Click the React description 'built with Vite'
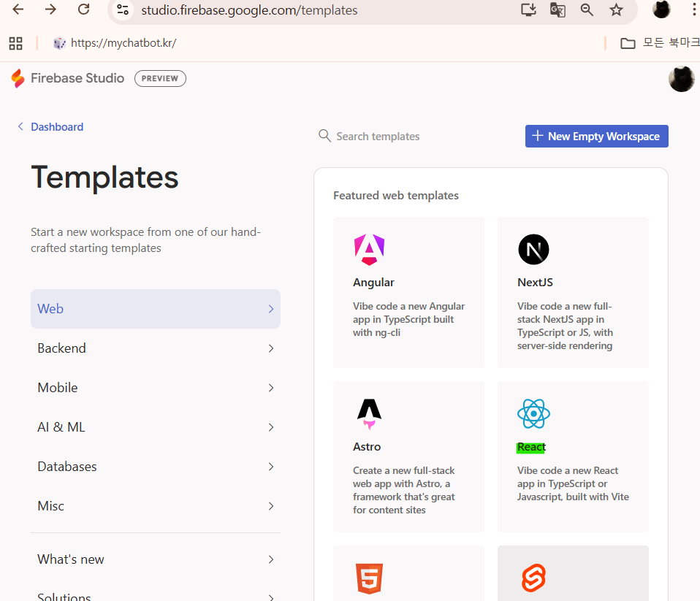The image size is (700, 601). coord(597,497)
